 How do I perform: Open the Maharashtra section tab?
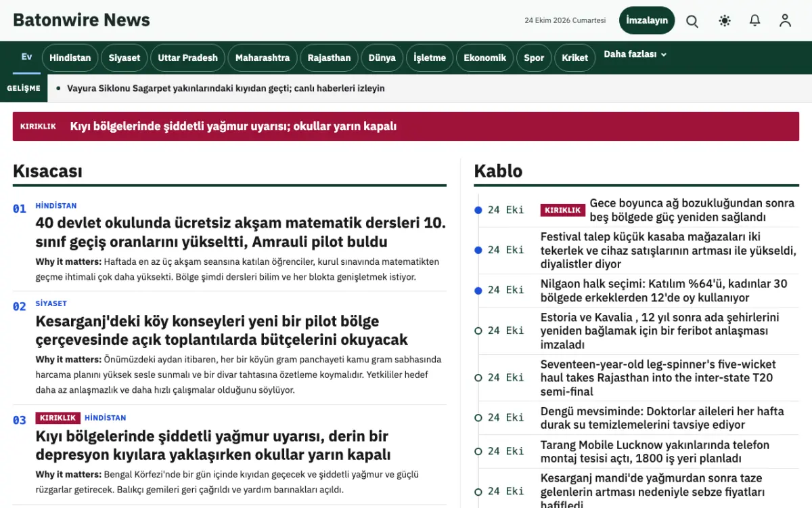pyautogui.click(x=263, y=58)
